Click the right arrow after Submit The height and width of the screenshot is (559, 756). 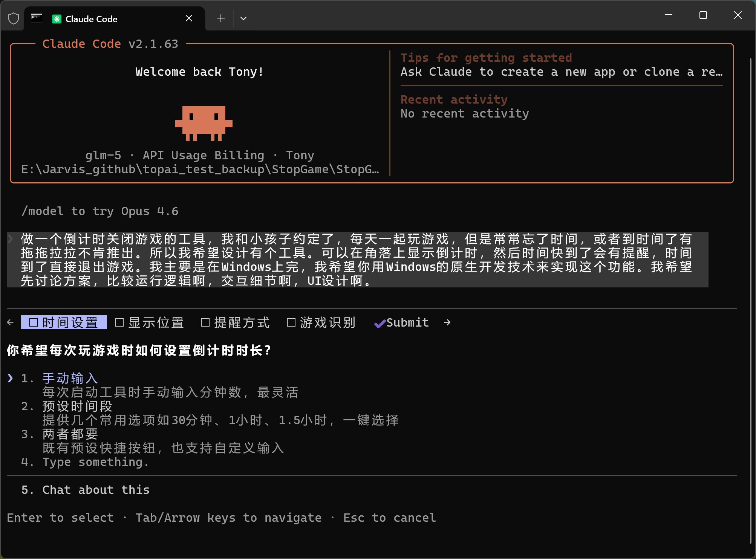[447, 322]
